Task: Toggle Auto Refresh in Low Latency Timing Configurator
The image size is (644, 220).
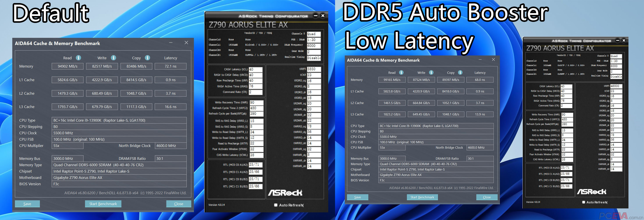Action: pyautogui.click(x=584, y=202)
